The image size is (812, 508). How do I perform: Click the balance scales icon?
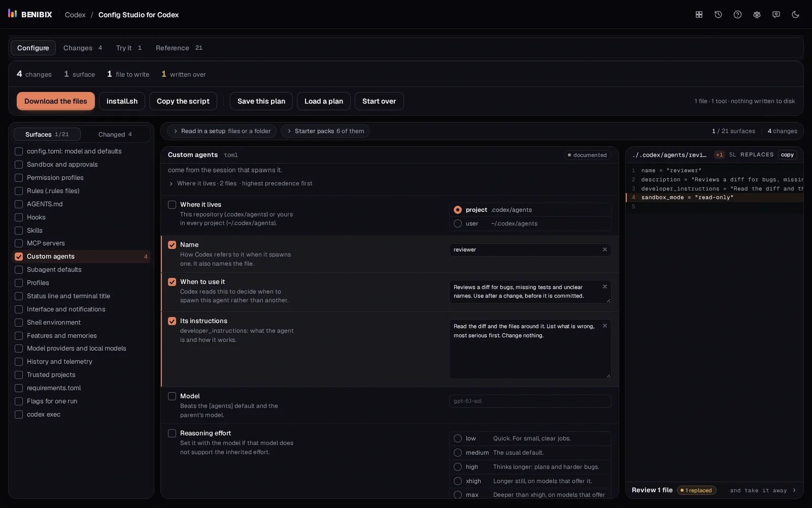click(x=757, y=15)
